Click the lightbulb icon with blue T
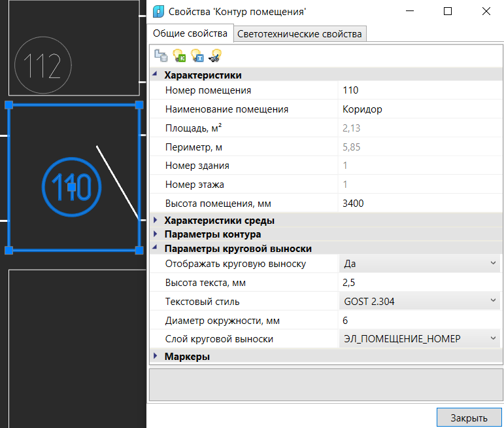The width and height of the screenshot is (504, 428). tap(197, 56)
